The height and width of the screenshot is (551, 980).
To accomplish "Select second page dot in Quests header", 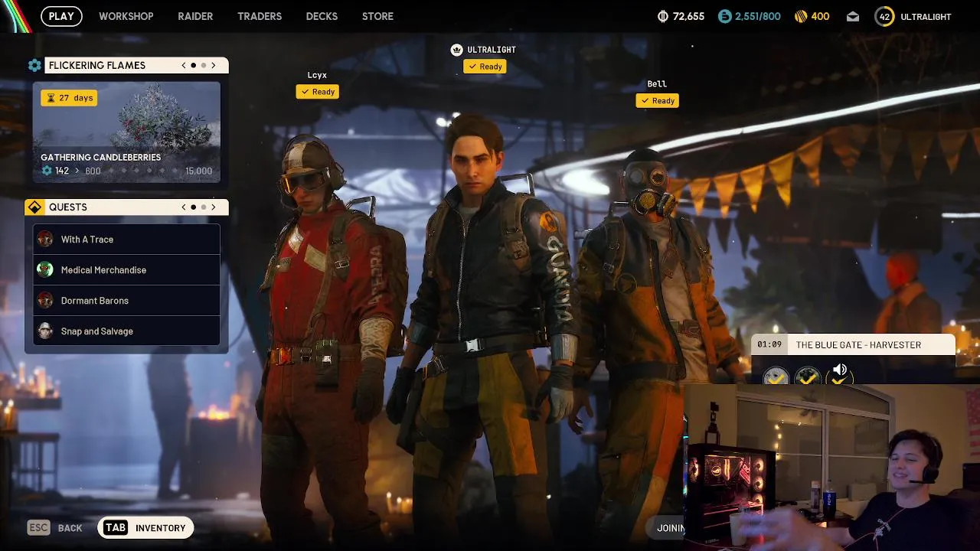I will point(203,207).
